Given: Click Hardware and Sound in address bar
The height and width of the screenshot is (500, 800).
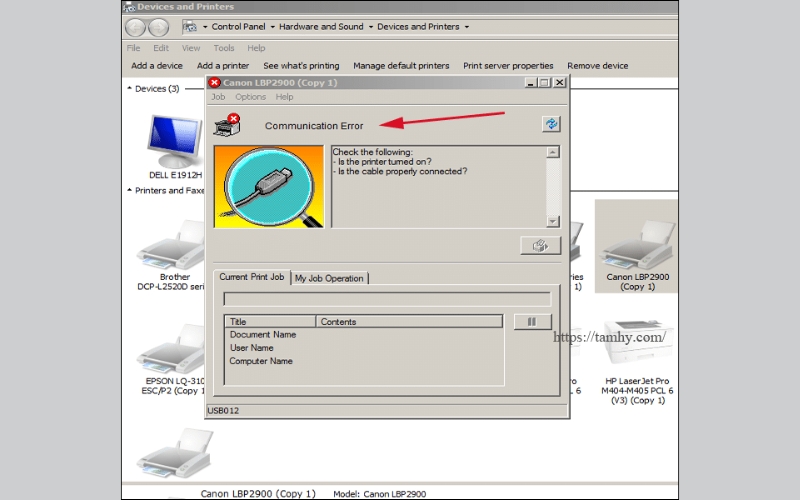Looking at the screenshot, I should click(x=321, y=27).
